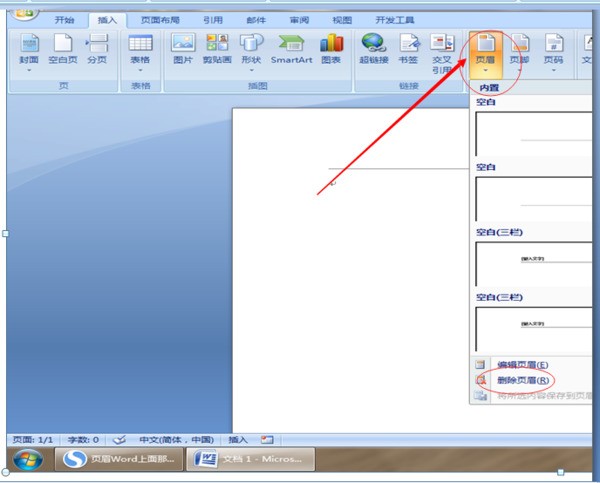600x483 pixels.
Task: Open the Review (审阅) tab
Action: pos(299,20)
